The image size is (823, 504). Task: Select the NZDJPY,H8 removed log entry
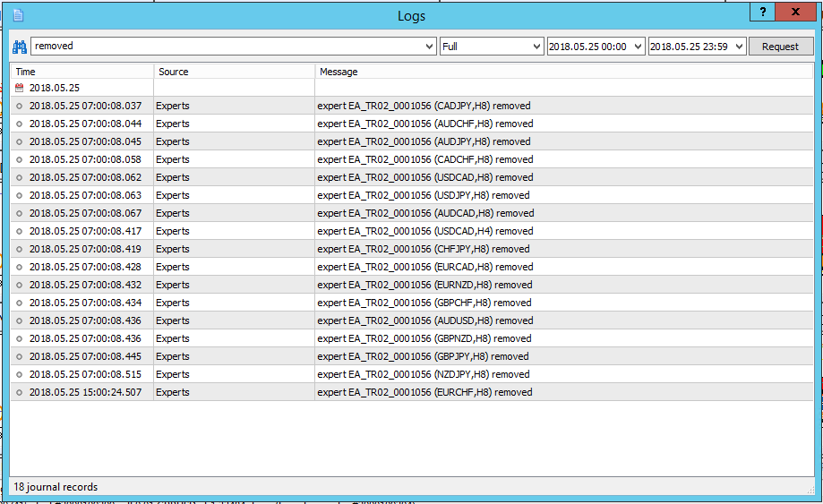click(x=412, y=374)
